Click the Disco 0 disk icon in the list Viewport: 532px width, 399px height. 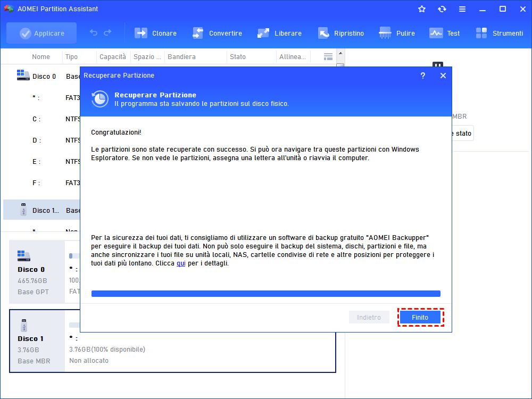coord(23,75)
